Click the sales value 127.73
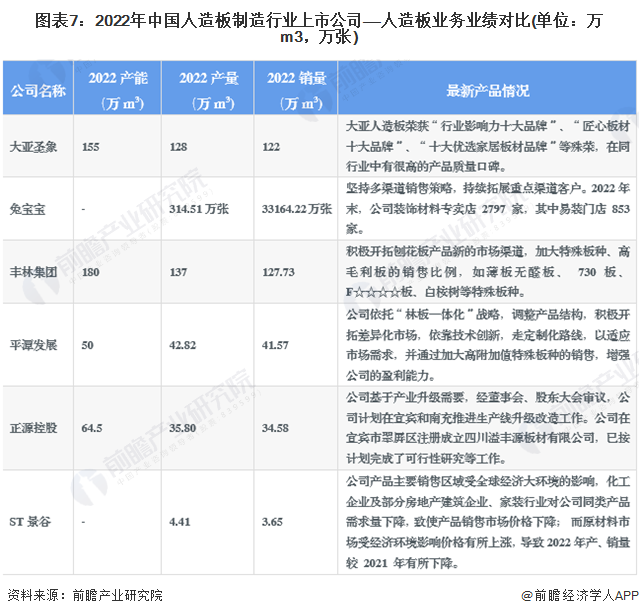639x616 pixels. coord(278,272)
